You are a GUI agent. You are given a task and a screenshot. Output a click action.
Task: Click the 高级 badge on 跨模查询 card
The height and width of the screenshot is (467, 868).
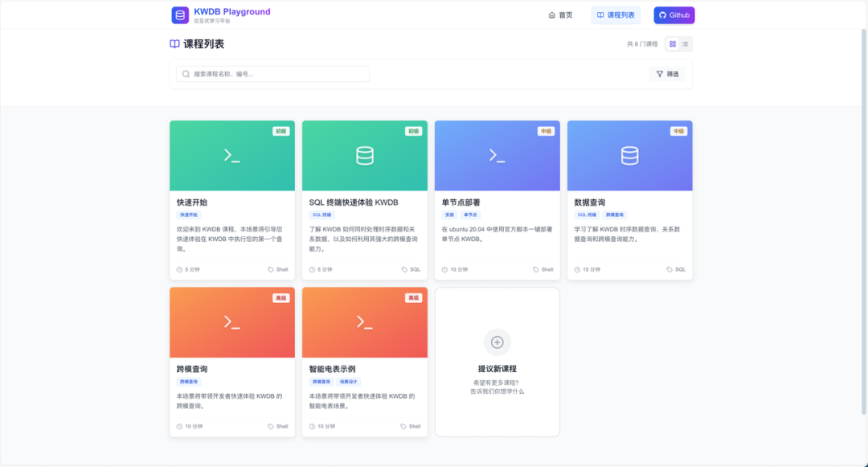[281, 298]
